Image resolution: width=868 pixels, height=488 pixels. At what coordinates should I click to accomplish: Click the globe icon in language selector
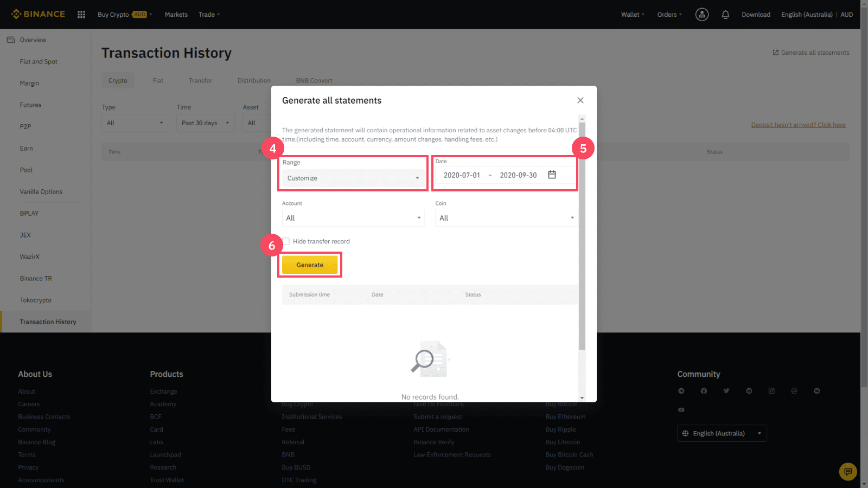point(685,433)
